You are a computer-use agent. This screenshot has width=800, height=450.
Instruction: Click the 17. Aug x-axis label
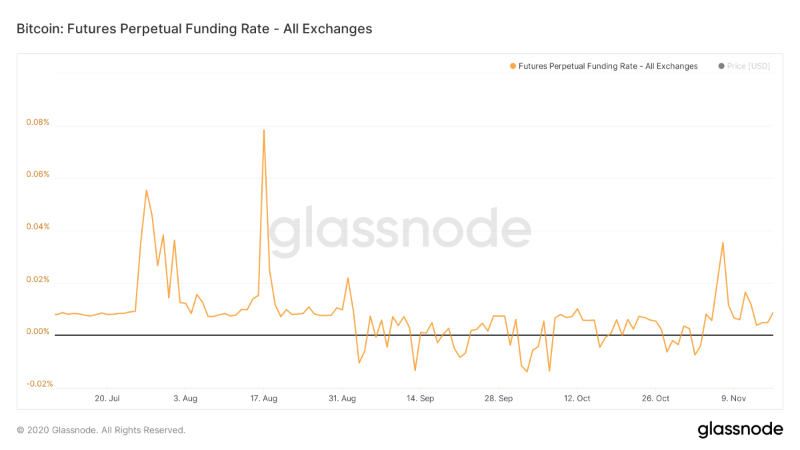(263, 398)
